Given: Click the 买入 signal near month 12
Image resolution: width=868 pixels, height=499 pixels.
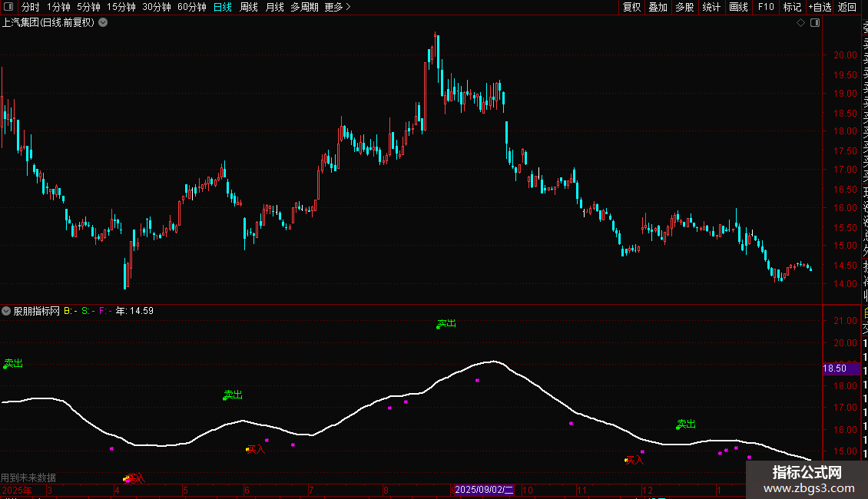Looking at the screenshot, I should click(634, 460).
